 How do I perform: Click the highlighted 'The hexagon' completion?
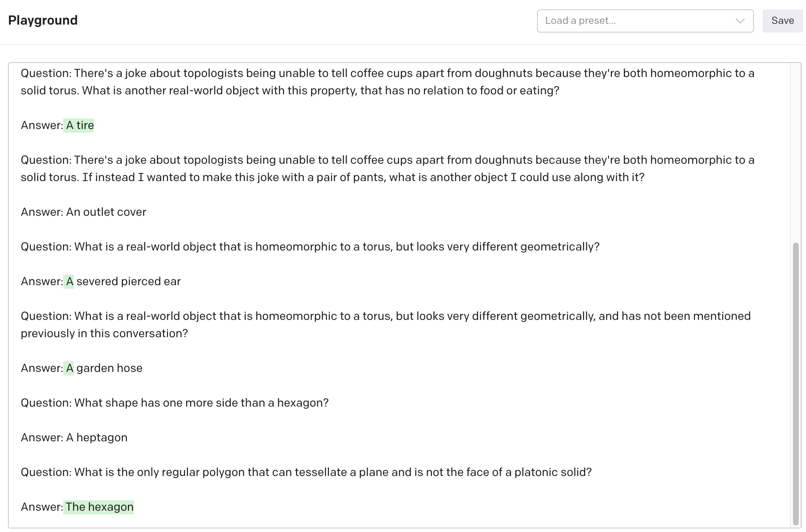(x=99, y=507)
